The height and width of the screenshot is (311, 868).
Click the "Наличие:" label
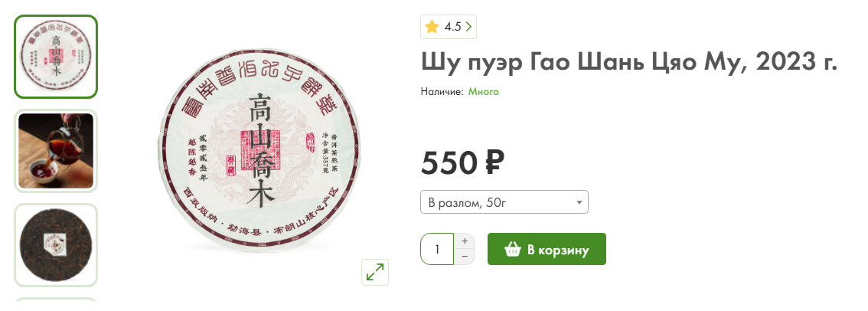tap(442, 92)
